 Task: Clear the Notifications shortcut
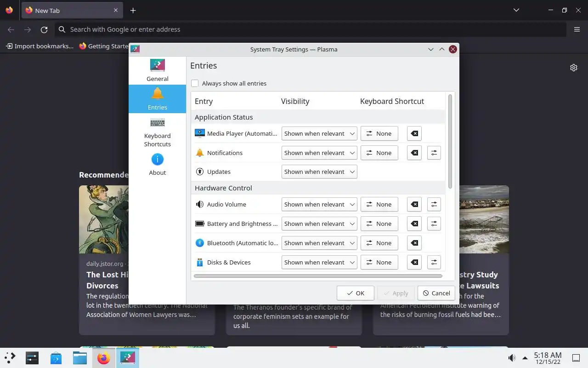[414, 153]
